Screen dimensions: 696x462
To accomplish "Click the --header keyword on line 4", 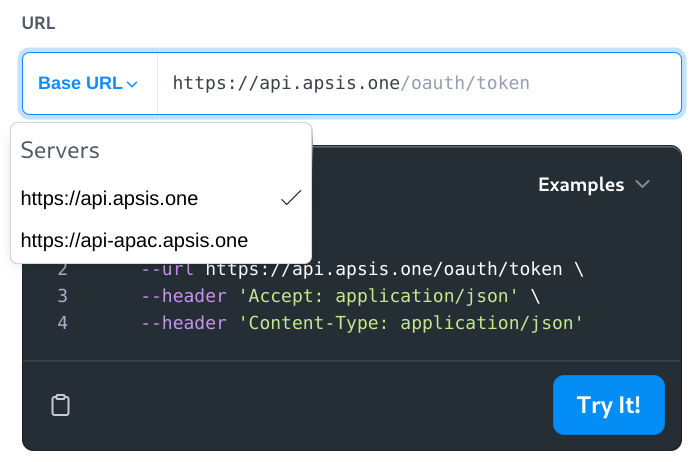I will pyautogui.click(x=184, y=323).
